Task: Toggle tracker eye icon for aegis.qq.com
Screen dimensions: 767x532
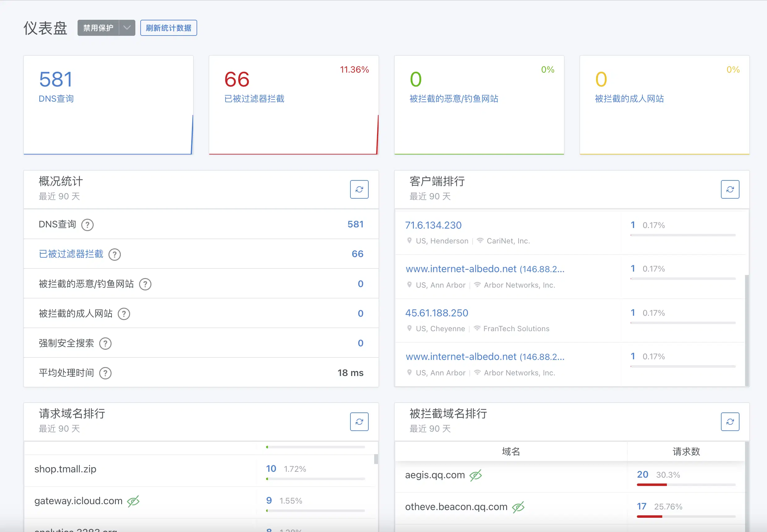Action: (x=475, y=475)
